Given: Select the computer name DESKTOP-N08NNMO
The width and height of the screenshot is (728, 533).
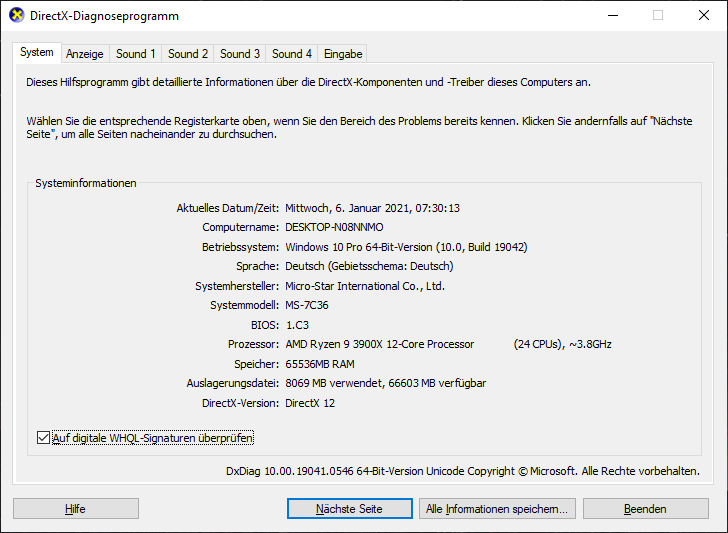Looking at the screenshot, I should click(x=334, y=228).
